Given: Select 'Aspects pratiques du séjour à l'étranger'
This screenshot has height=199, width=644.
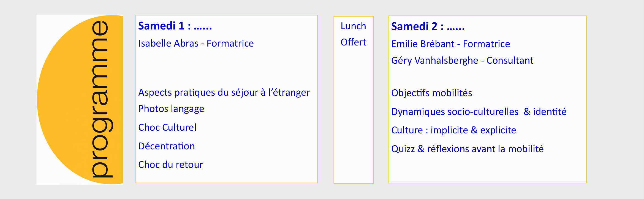Looking at the screenshot, I should click(224, 92).
